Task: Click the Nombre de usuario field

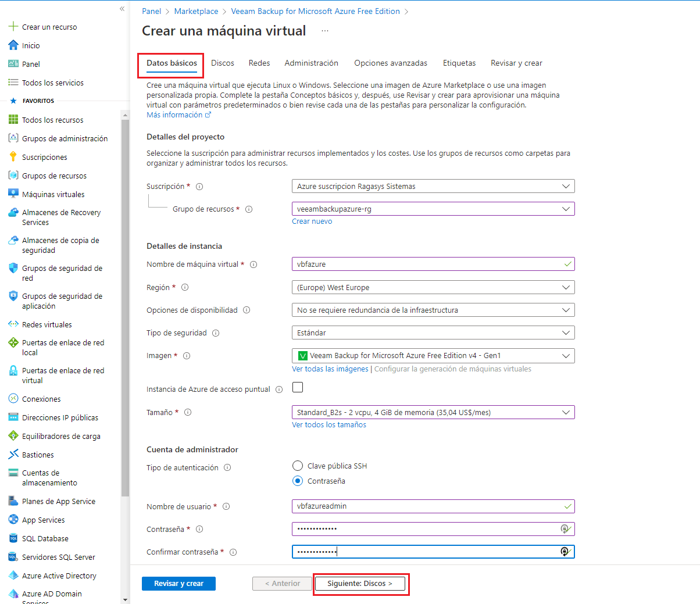Action: click(x=433, y=506)
